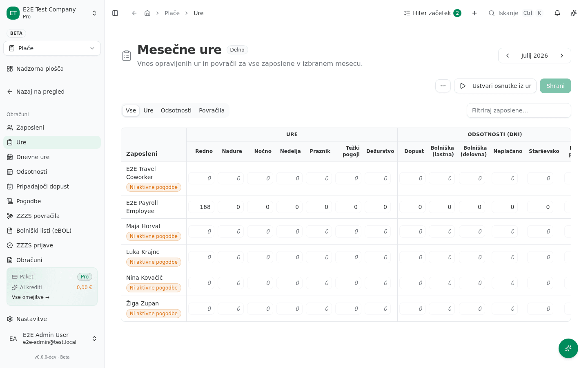588x368 pixels.
Task: Open Nadzorna plošča in sidebar
Action: [52, 69]
